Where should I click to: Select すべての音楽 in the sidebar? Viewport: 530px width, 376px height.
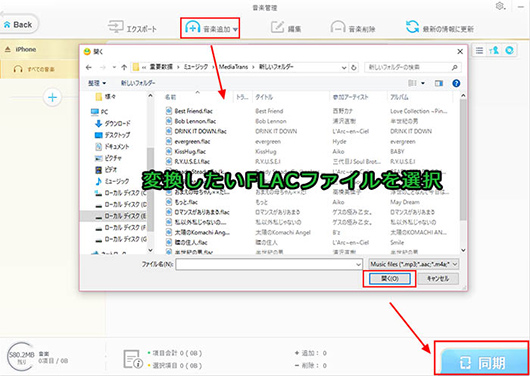40,69
